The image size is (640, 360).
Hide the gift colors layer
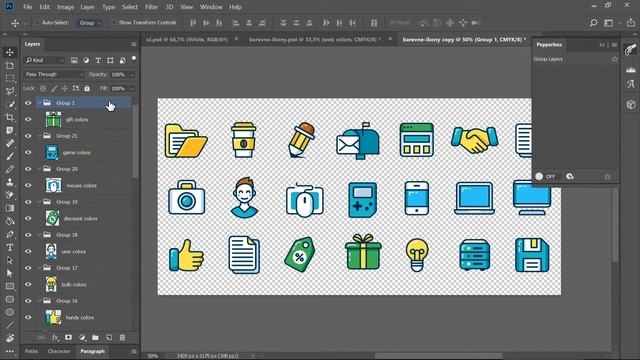(28, 120)
